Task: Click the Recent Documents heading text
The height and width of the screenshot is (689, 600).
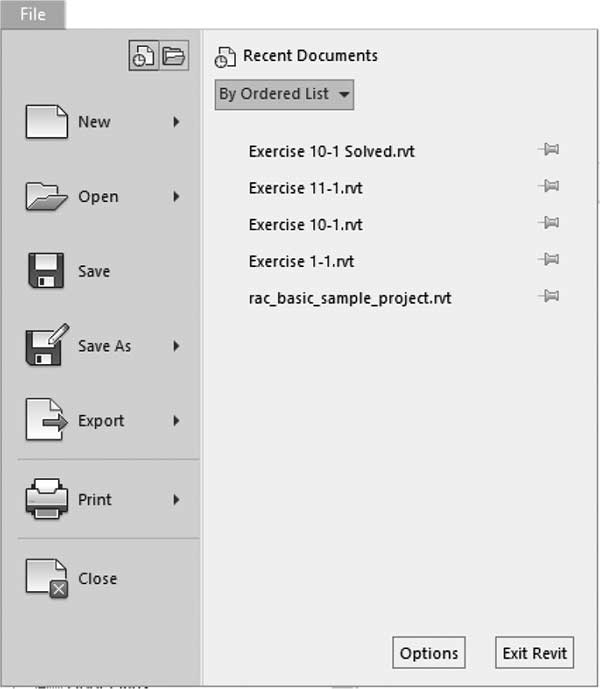Action: [x=310, y=56]
